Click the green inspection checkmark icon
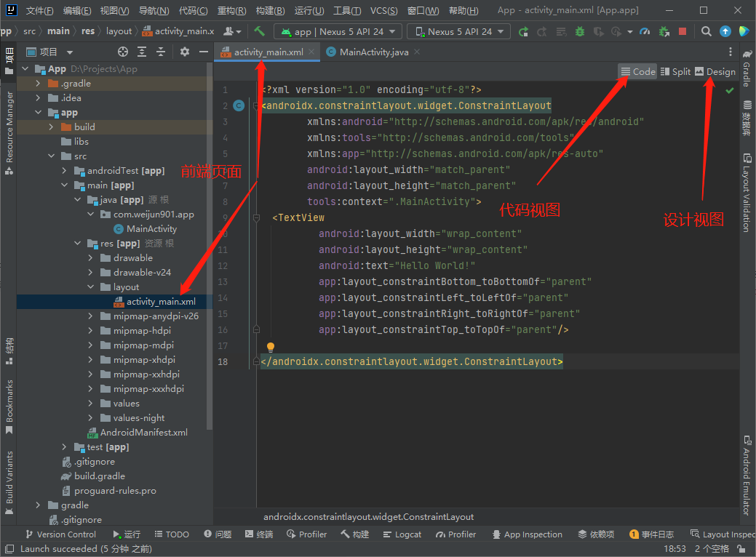The width and height of the screenshot is (756, 557). click(730, 90)
